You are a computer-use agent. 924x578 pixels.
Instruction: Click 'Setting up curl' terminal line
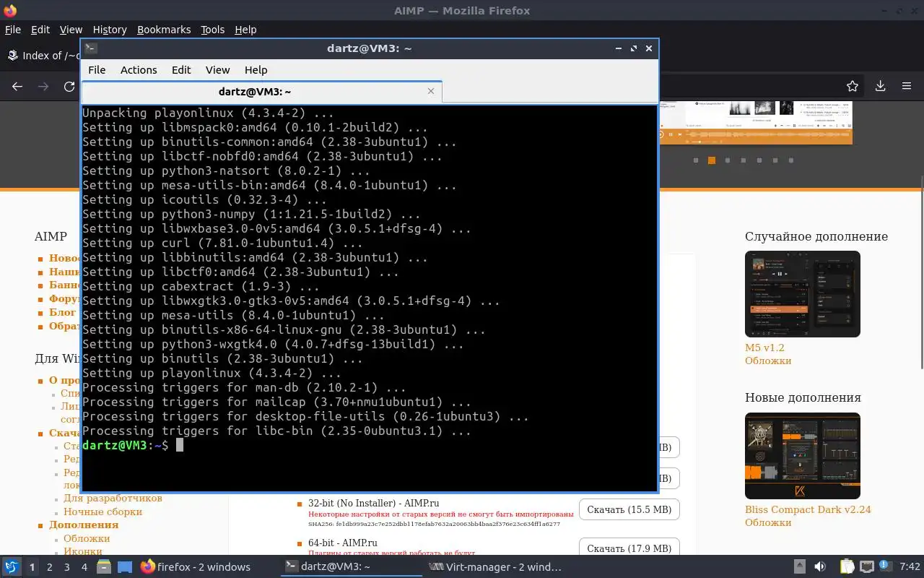(222, 243)
